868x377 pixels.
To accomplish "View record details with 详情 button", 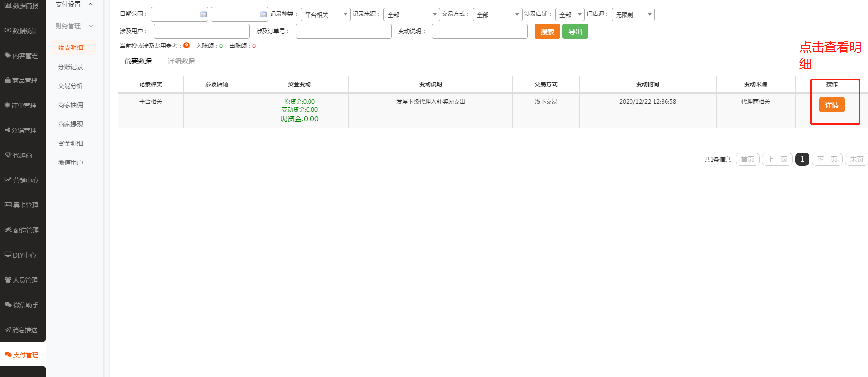I will point(832,105).
